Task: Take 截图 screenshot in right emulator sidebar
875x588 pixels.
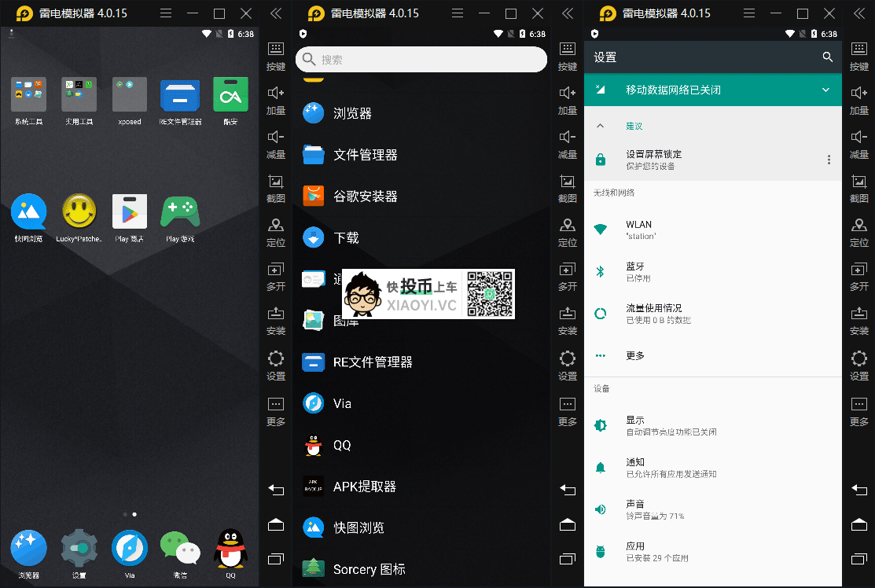Action: [859, 189]
